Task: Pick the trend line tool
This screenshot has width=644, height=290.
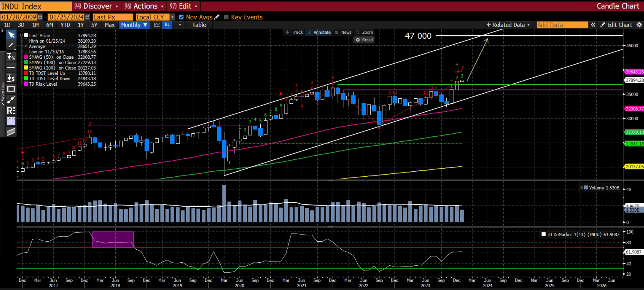Action: (x=11, y=100)
